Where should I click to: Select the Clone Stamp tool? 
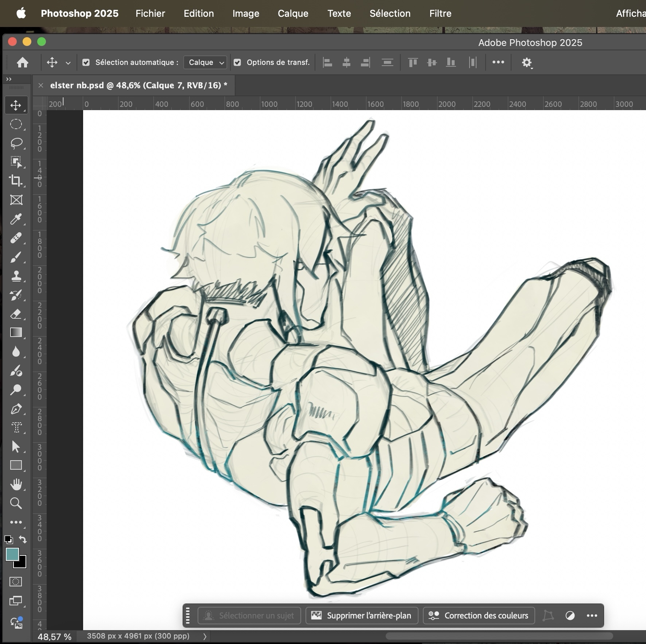point(16,276)
